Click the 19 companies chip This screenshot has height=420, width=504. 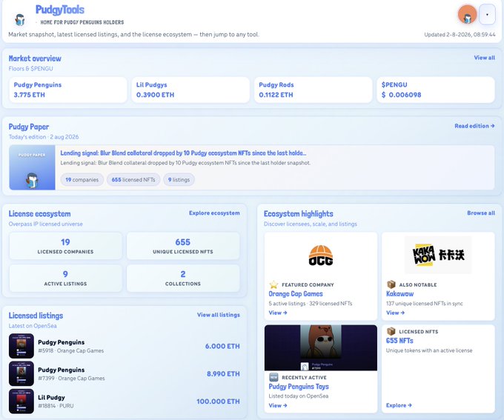point(82,180)
